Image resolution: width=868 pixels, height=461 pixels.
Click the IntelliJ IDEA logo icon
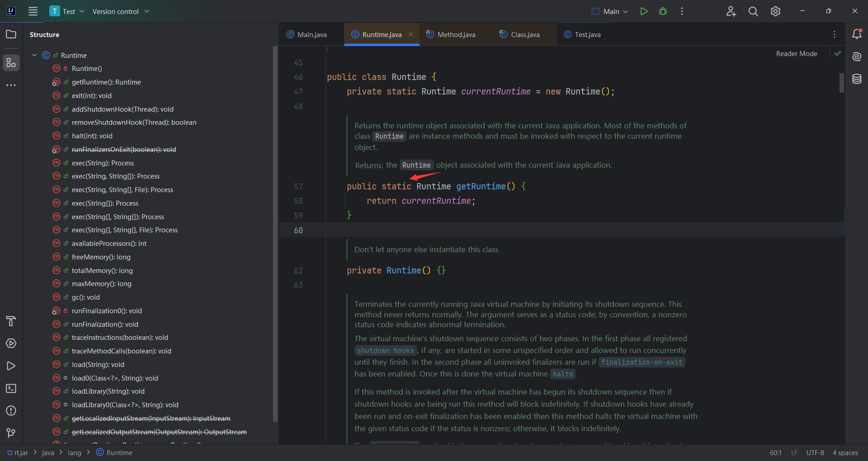pos(11,11)
